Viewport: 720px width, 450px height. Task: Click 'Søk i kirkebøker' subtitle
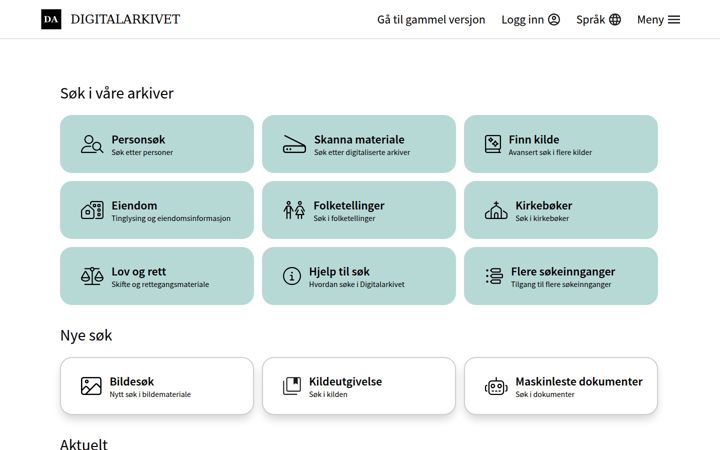(542, 219)
